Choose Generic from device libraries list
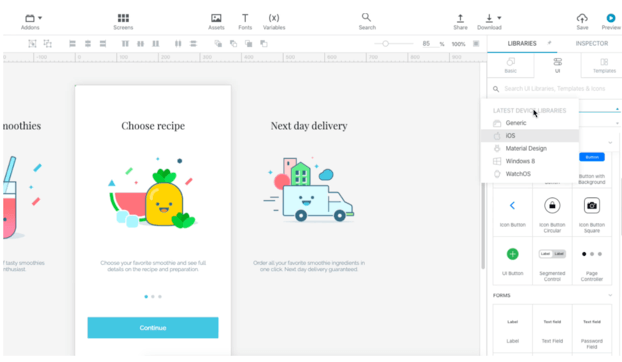The image size is (622, 362). [530, 123]
